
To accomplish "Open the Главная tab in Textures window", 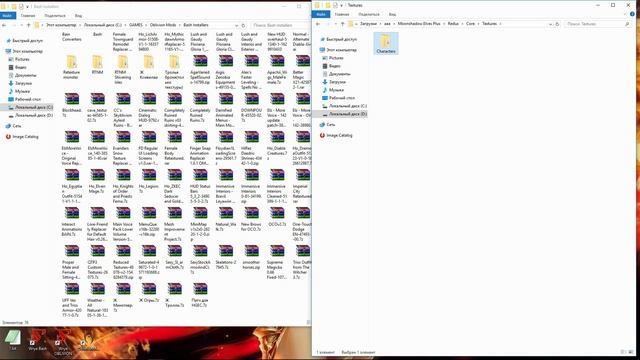I will coord(342,14).
